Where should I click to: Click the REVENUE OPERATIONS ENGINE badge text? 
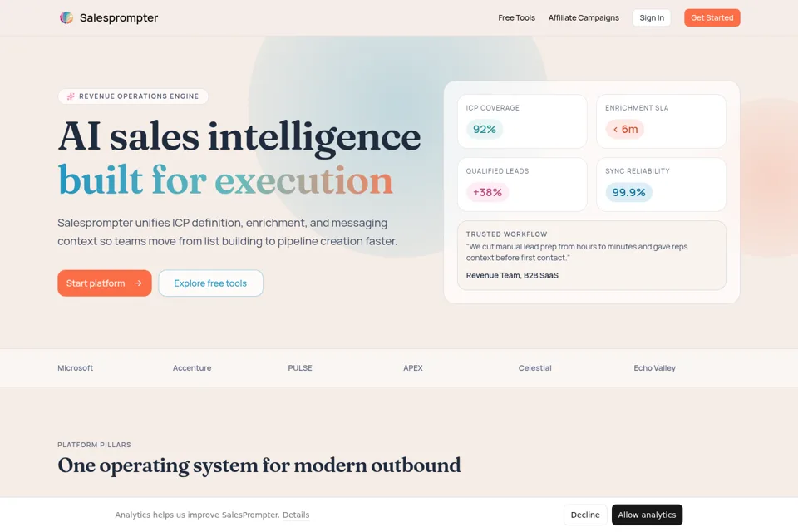(139, 96)
